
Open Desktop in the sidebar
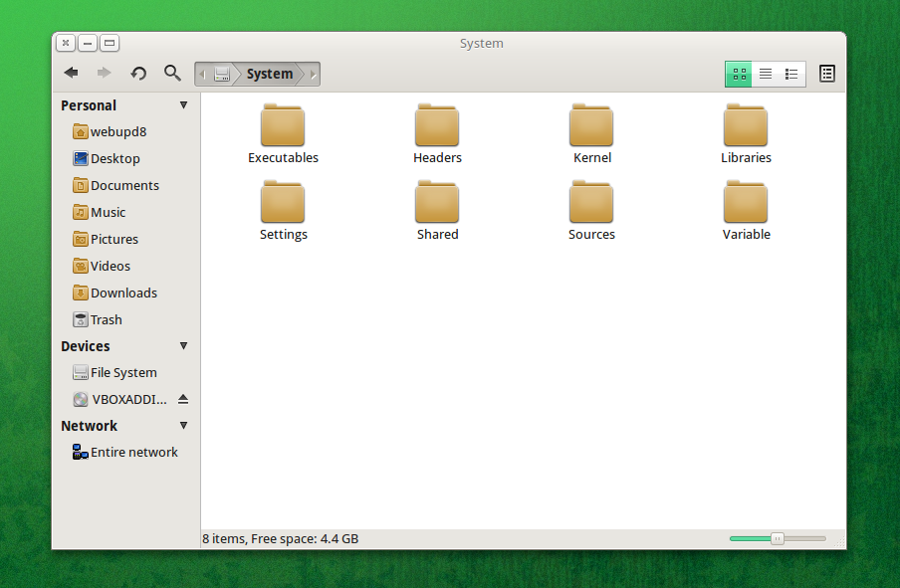coord(107,159)
